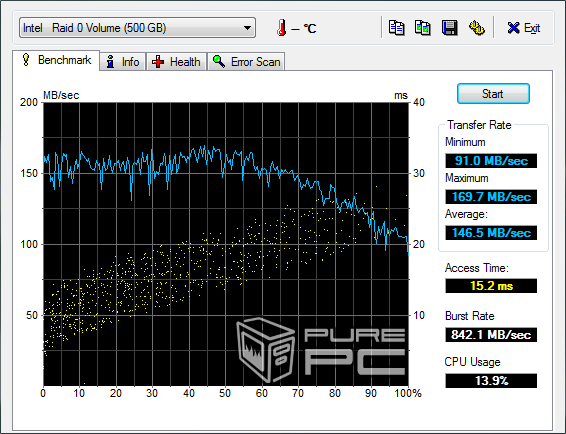Select the Intel Raid 0 Volume combo box
This screenshot has height=434, width=566.
coord(138,28)
